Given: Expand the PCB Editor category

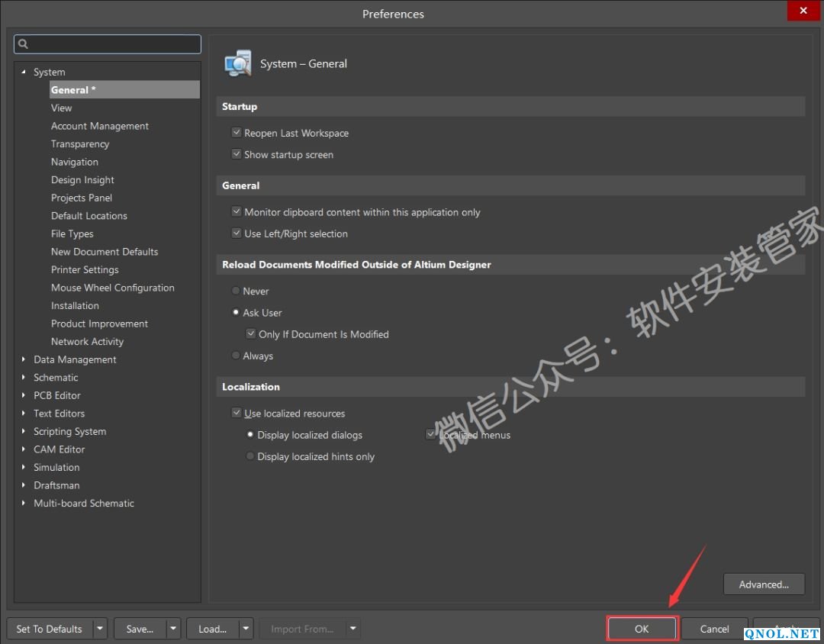Looking at the screenshot, I should (x=24, y=395).
